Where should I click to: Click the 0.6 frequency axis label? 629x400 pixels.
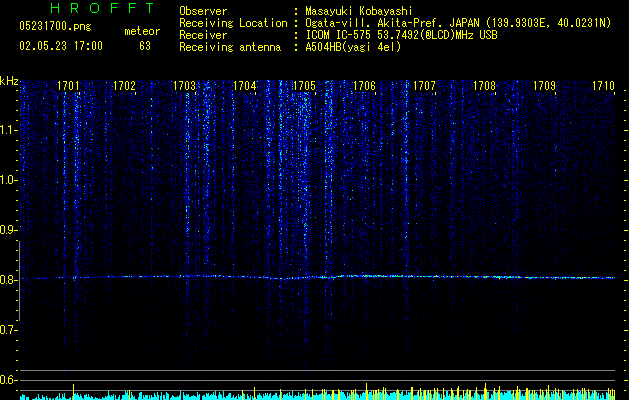pos(8,380)
